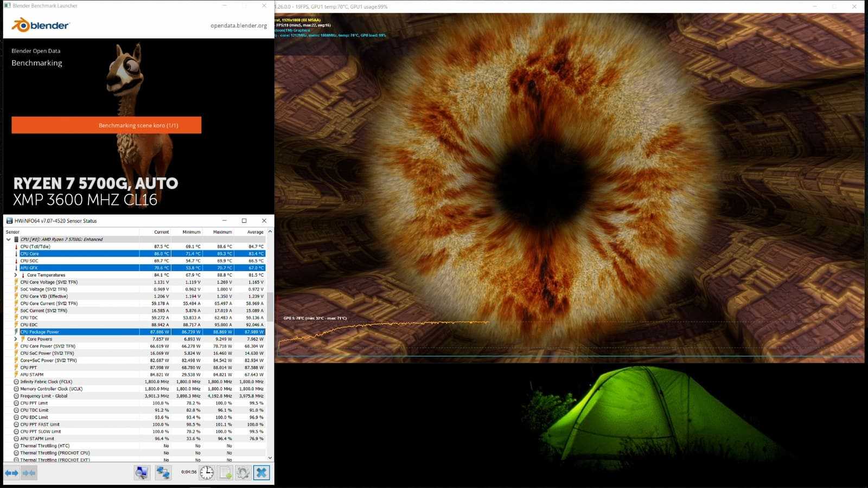Click the Maximum column header

pos(222,232)
